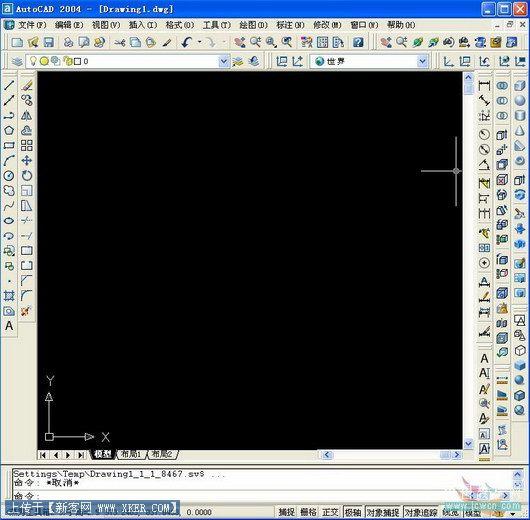Expand the 世界 UCS dropdown
The image size is (530, 520).
(422, 62)
